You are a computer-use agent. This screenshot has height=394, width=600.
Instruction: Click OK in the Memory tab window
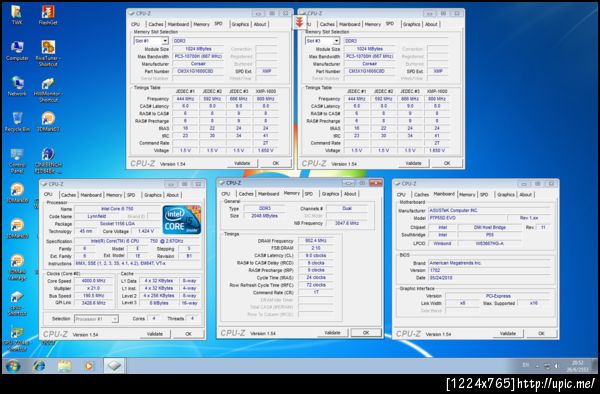click(366, 333)
